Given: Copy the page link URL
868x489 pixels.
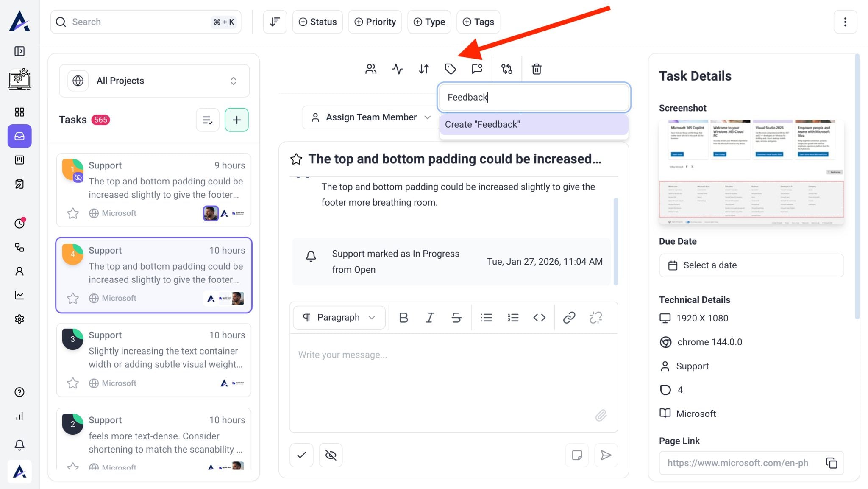Looking at the screenshot, I should point(832,463).
